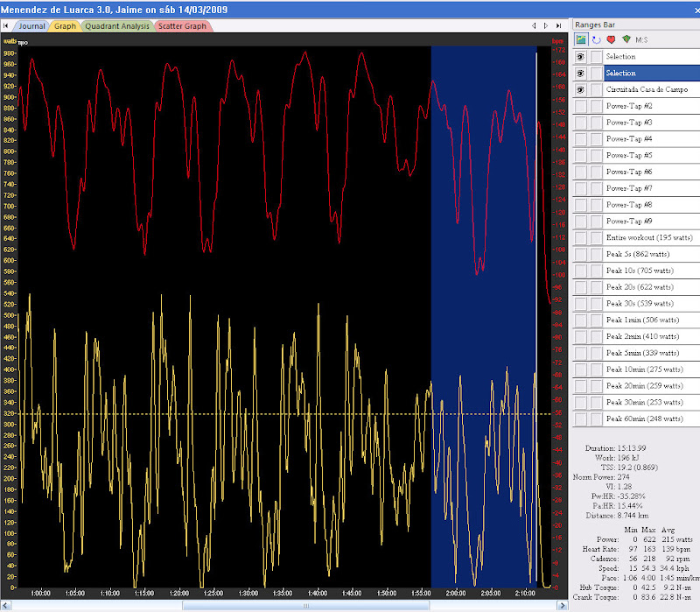Select Peak 5min (339 watts) row
This screenshot has height=612, width=700.
652,353
